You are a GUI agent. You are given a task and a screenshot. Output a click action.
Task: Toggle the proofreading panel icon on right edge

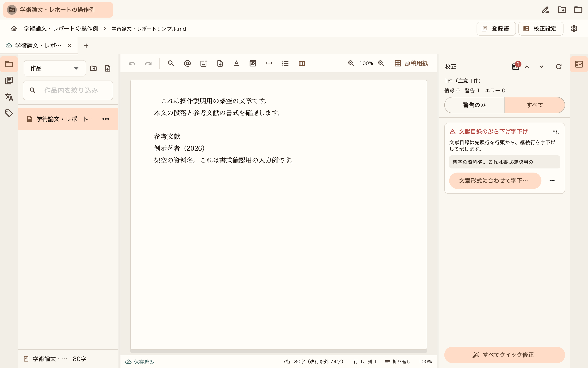(x=579, y=64)
